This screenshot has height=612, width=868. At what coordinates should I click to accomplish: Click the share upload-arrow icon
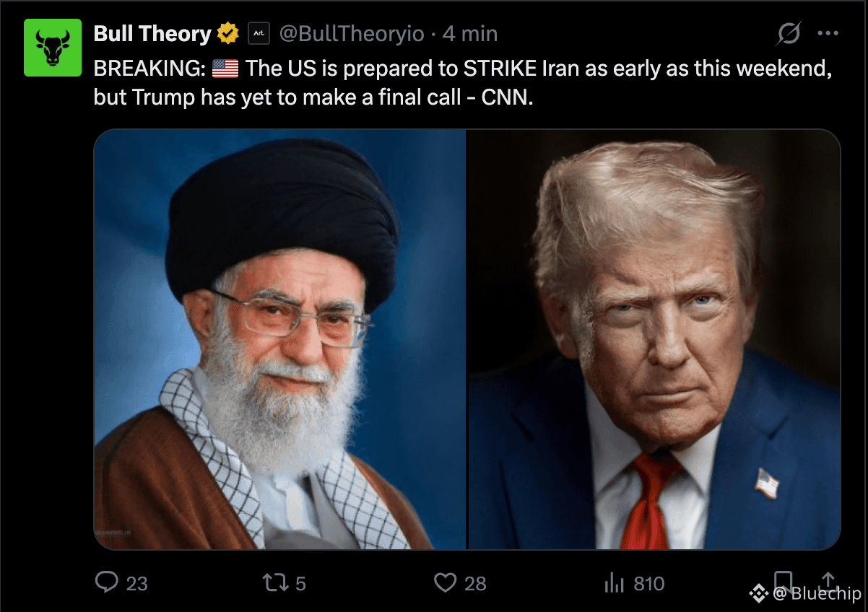829,582
